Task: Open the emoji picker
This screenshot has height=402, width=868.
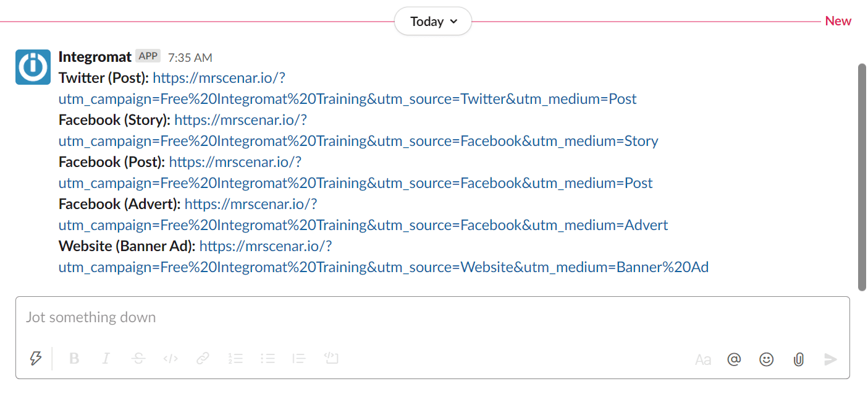Action: point(767,359)
